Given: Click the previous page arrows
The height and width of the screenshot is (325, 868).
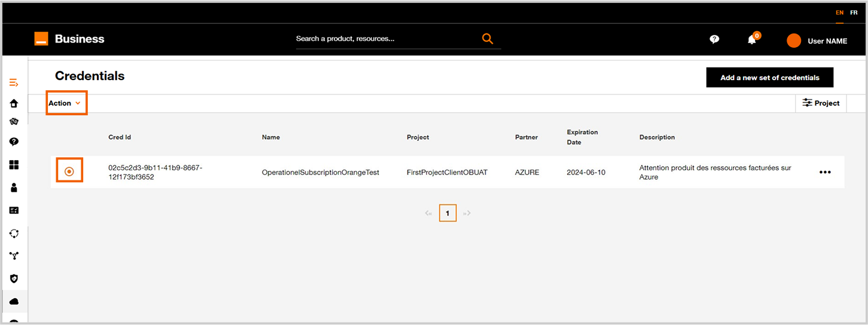Looking at the screenshot, I should (428, 213).
